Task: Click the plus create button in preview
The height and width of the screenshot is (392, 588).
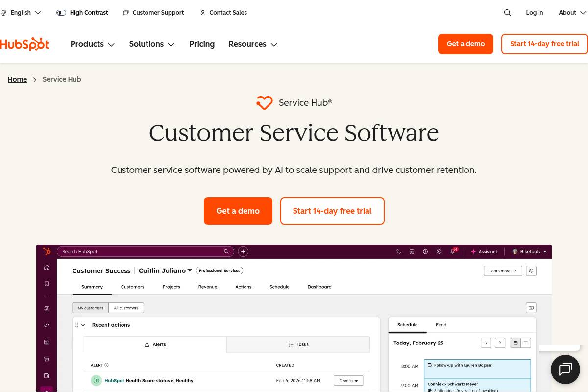Action: (x=243, y=252)
